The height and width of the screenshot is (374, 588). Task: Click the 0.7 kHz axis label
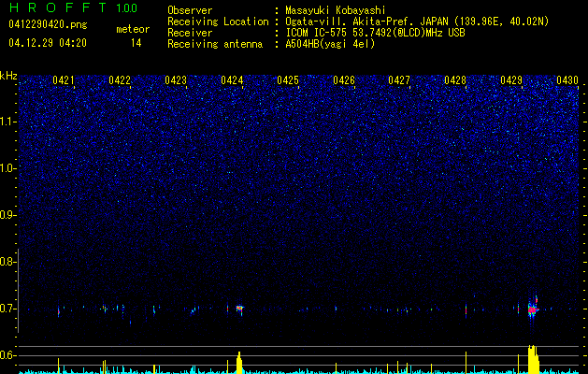pos(7,309)
